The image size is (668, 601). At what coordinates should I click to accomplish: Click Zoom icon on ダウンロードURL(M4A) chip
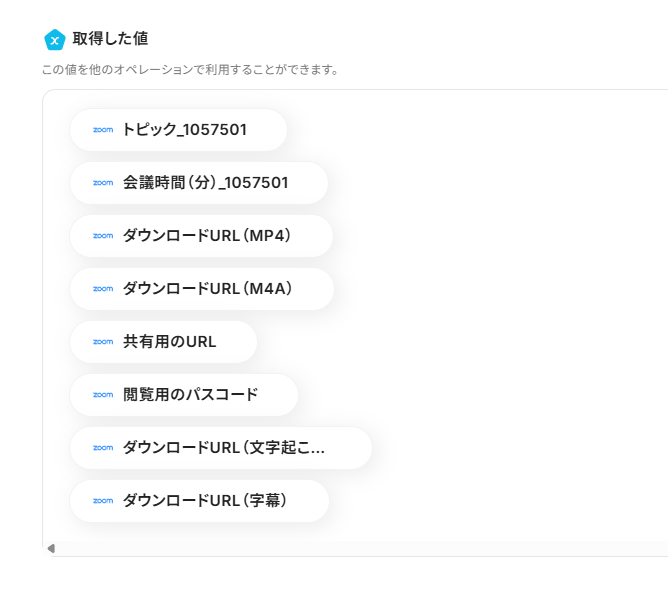click(103, 289)
